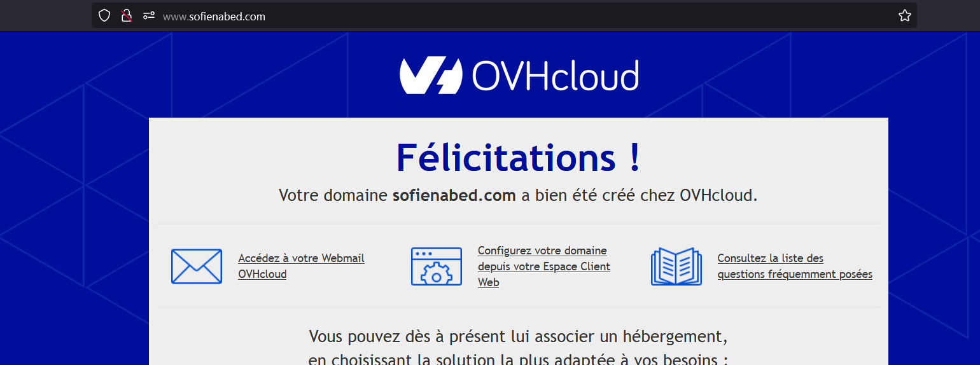Viewport: 980px width, 365px height.
Task: Click the 'Votre domaine' words in subtitle
Action: click(333, 195)
